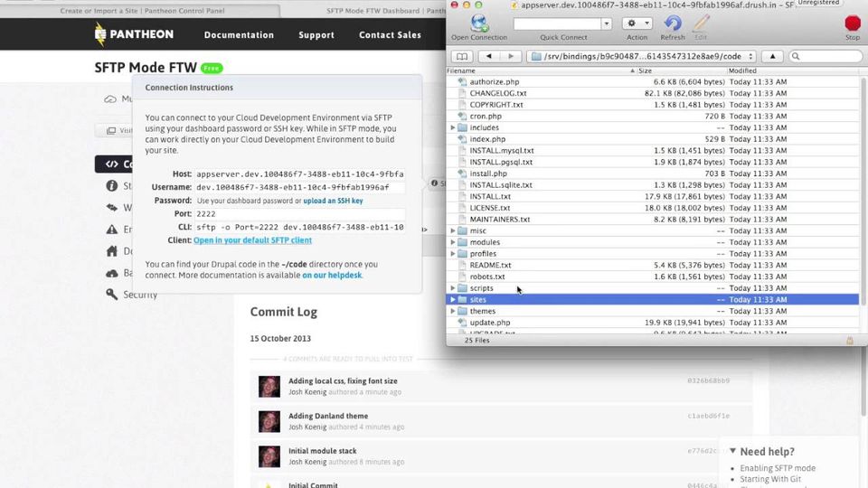
Task: Go forward with right arrow button
Action: click(510, 56)
